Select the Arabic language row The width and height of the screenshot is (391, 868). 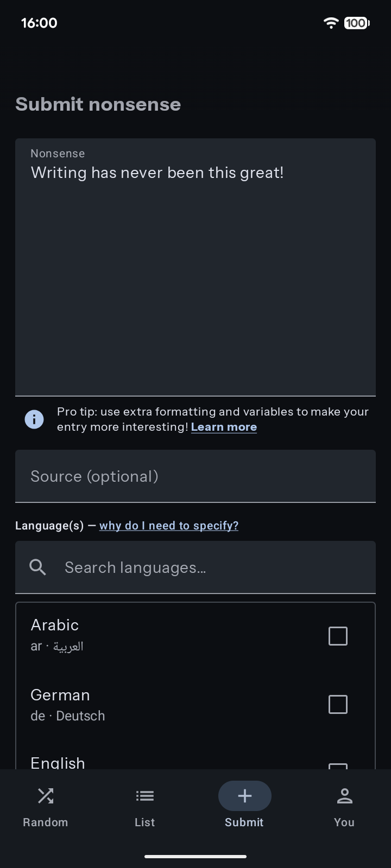(163, 635)
